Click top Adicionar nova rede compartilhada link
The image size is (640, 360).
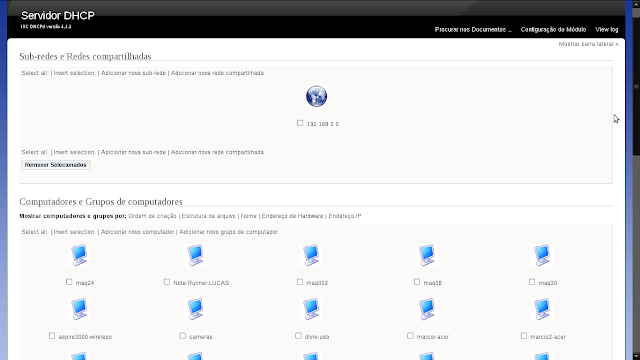[x=217, y=73]
